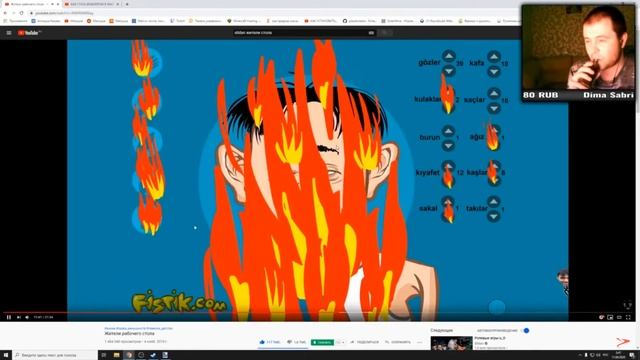640x360 pixels.
Task: Click the YouTube search magnifier button
Action: (x=384, y=33)
